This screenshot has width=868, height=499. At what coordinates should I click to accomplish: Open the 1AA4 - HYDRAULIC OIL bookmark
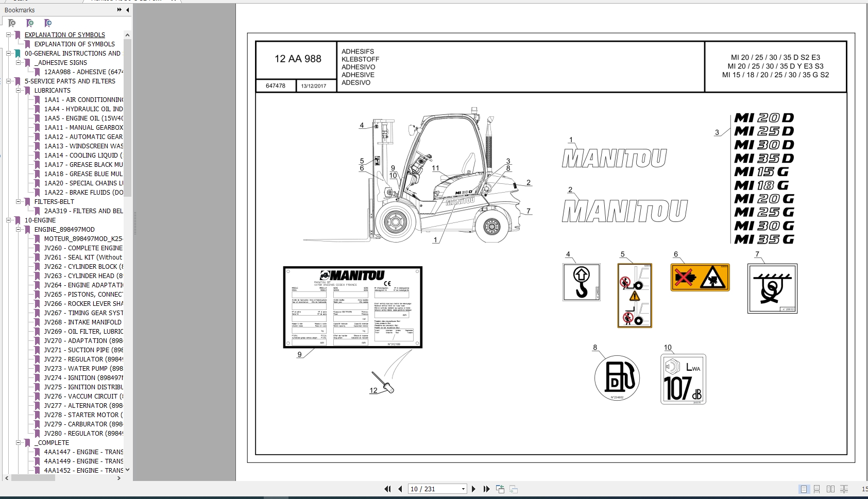click(83, 109)
